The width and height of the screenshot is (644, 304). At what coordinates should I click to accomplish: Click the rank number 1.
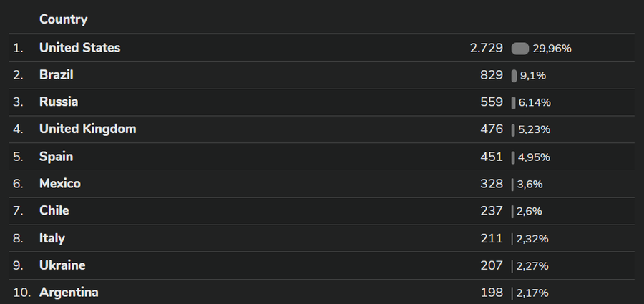[x=18, y=48]
